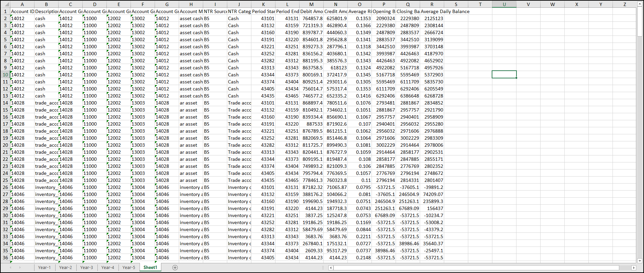The width and height of the screenshot is (644, 273).
Task: Open the Year-3 sheet tab
Action: 87,267
